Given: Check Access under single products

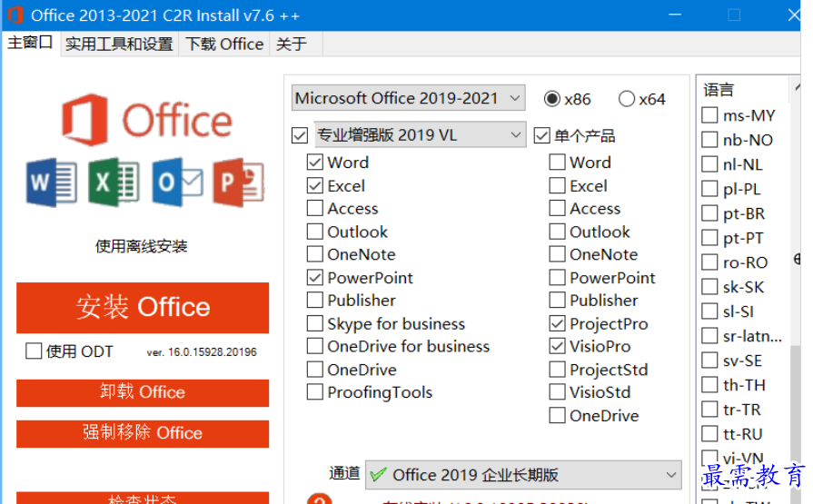Looking at the screenshot, I should point(557,208).
